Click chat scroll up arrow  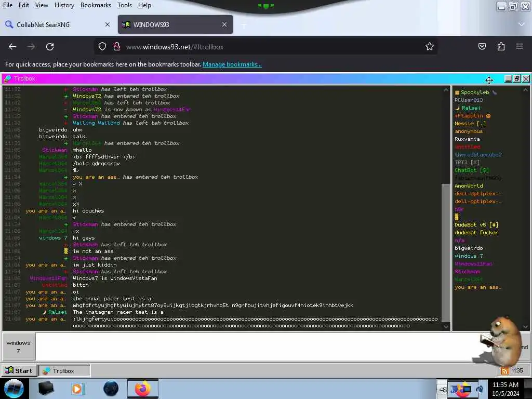446,90
